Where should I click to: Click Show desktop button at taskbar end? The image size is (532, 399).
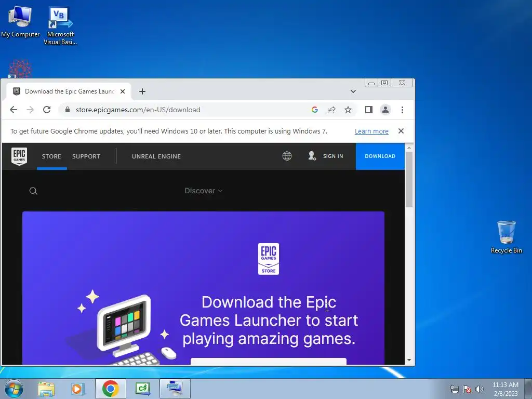pyautogui.click(x=528, y=389)
